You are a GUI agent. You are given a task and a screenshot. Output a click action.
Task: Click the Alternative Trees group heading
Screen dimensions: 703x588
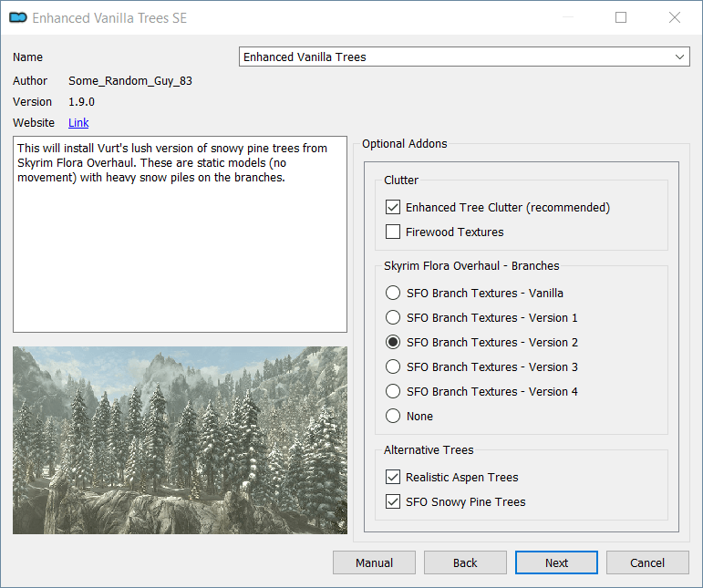(x=429, y=450)
